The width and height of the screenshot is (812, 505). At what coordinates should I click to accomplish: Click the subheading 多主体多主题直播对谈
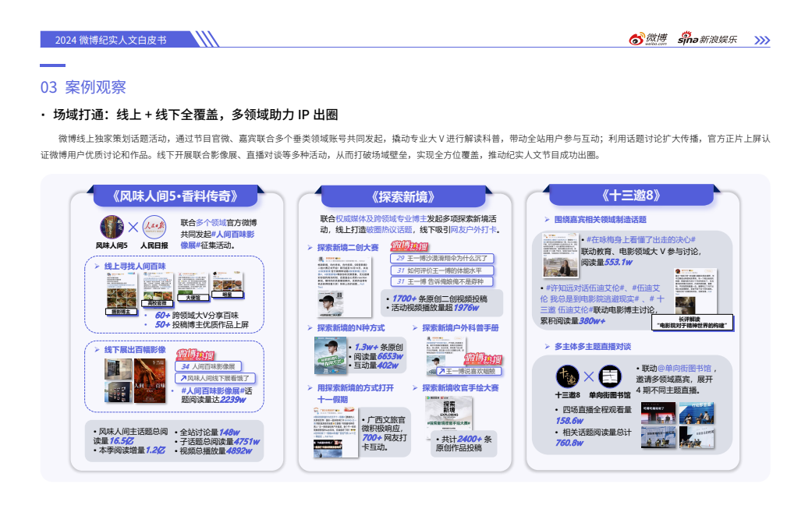coord(593,346)
